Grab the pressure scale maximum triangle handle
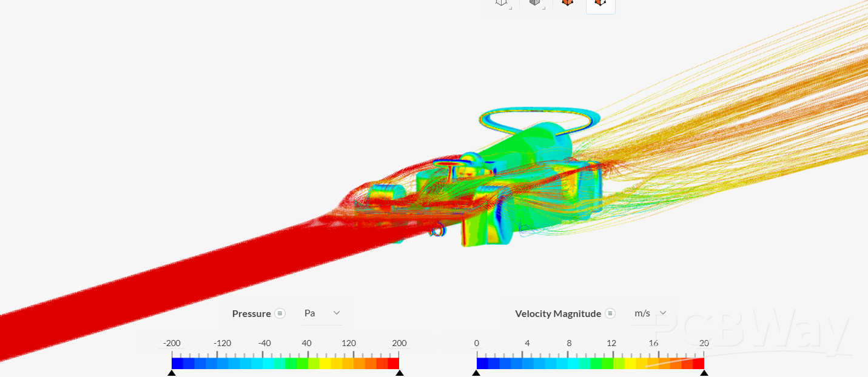The height and width of the screenshot is (377, 868). point(399,373)
